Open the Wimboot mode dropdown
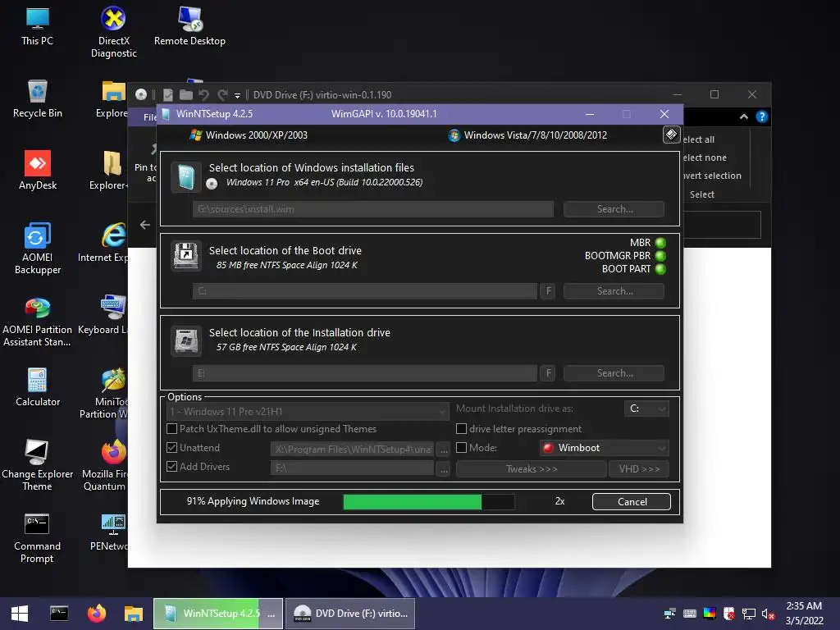 [x=605, y=448]
